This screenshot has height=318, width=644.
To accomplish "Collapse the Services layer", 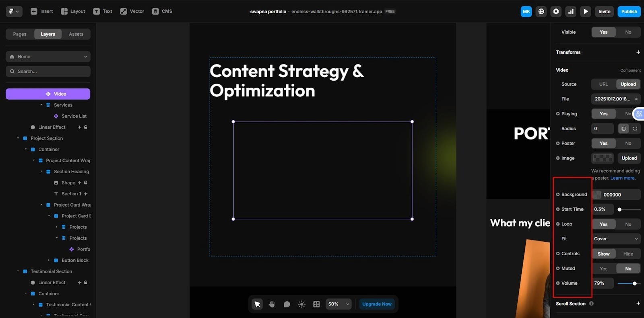I will point(41,105).
